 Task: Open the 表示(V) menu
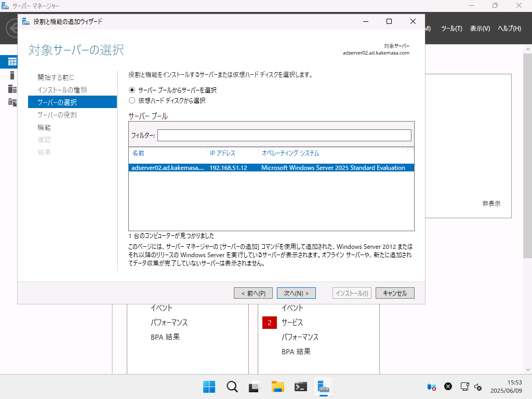click(x=480, y=29)
